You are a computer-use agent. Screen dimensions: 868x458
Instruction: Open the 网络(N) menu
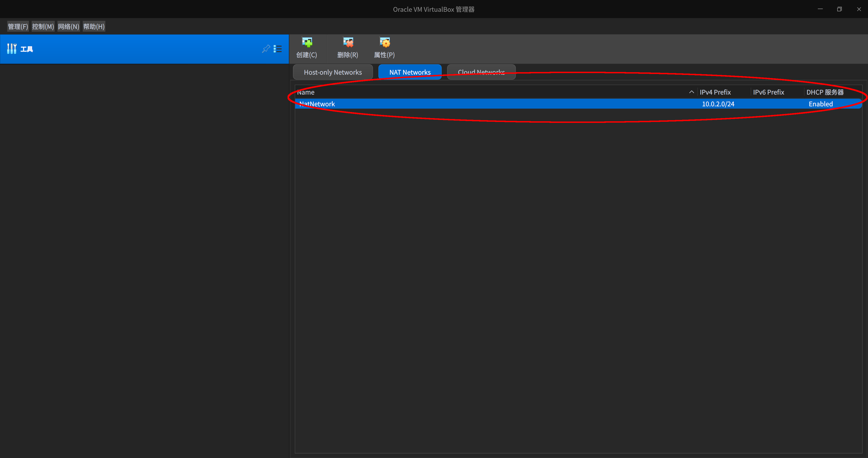(68, 26)
